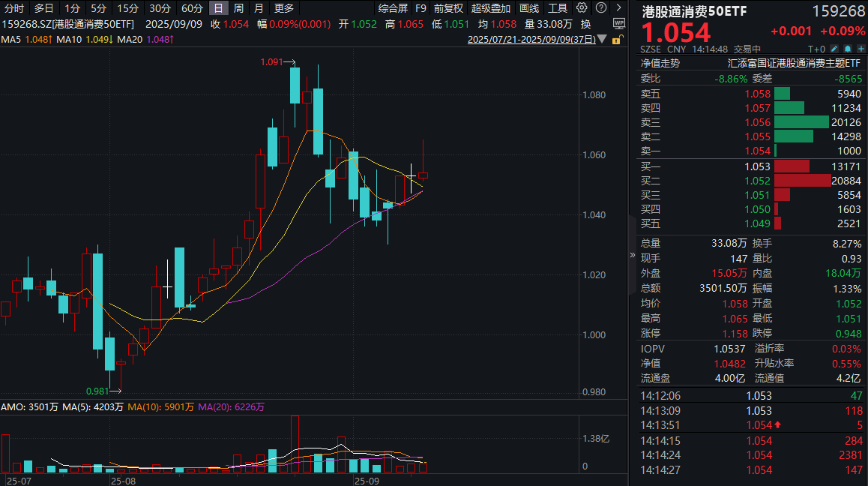Expand the 更多 period options
Image resolution: width=868 pixels, height=486 pixels.
(x=284, y=9)
